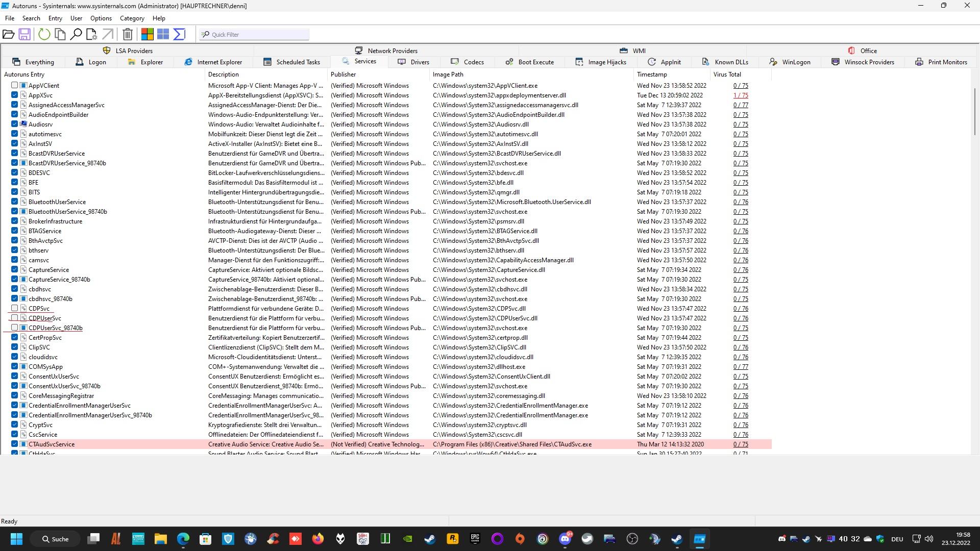Enable the CDPSvc service checkbox
The height and width of the screenshot is (551, 980).
(x=14, y=308)
